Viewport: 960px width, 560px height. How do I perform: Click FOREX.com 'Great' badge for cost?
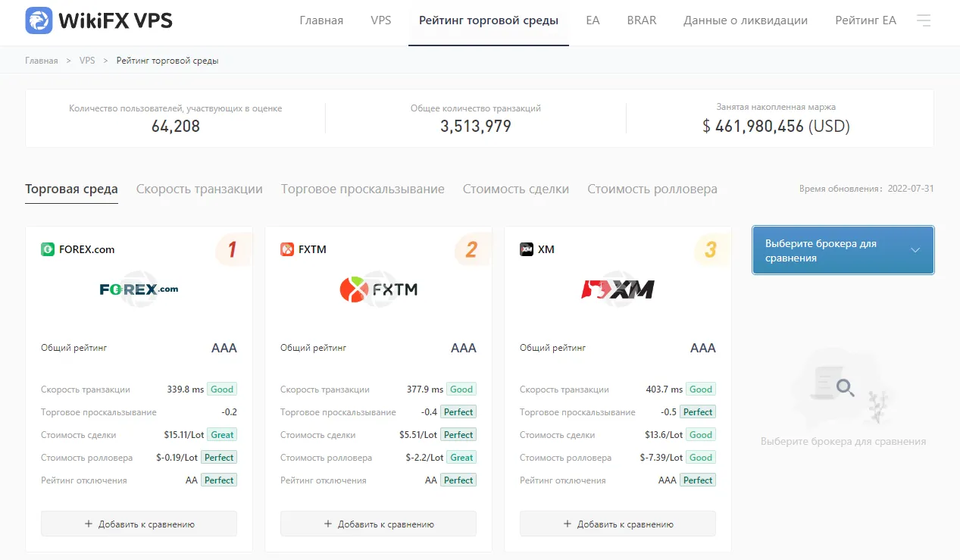tap(222, 435)
